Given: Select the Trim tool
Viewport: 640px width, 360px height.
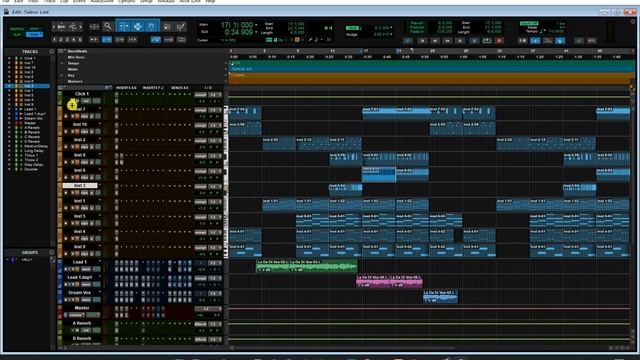Looking at the screenshot, I should pyautogui.click(x=124, y=27).
